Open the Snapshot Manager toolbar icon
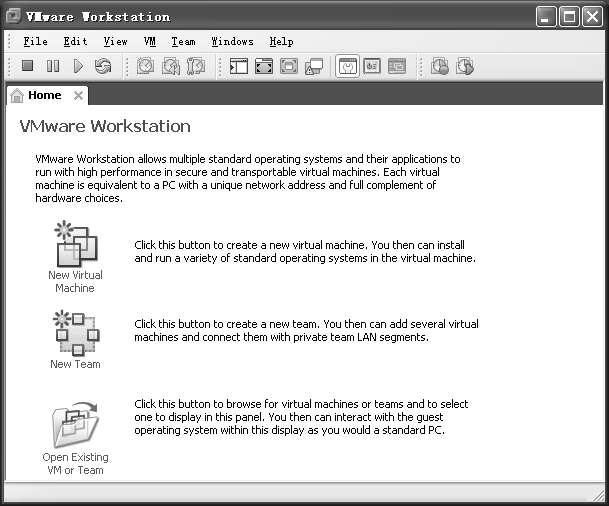 pos(196,67)
